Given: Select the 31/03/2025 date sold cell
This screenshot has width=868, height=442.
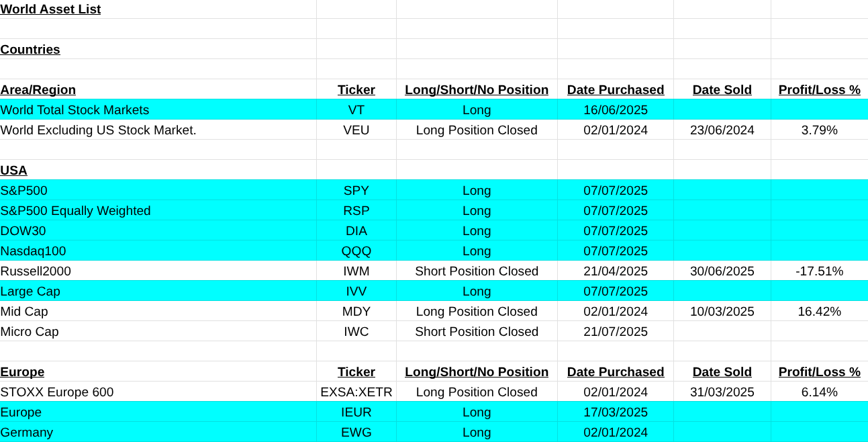Looking at the screenshot, I should (x=722, y=392).
